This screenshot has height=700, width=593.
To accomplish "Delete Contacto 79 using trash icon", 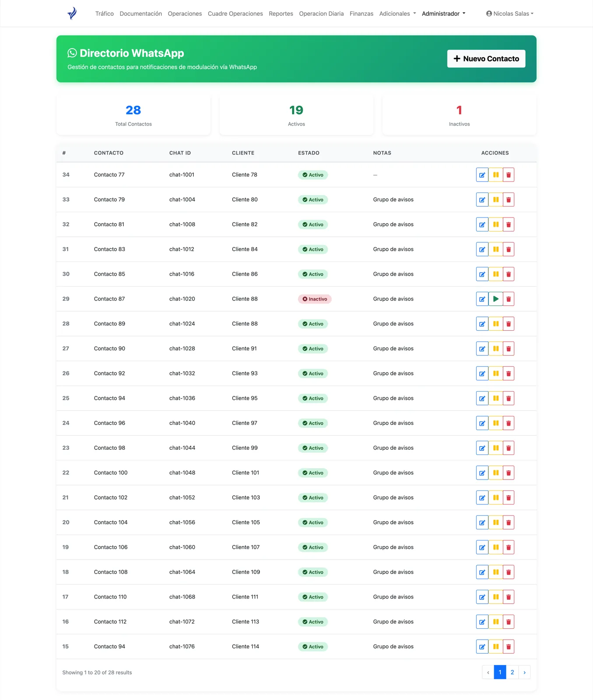I will (x=509, y=199).
